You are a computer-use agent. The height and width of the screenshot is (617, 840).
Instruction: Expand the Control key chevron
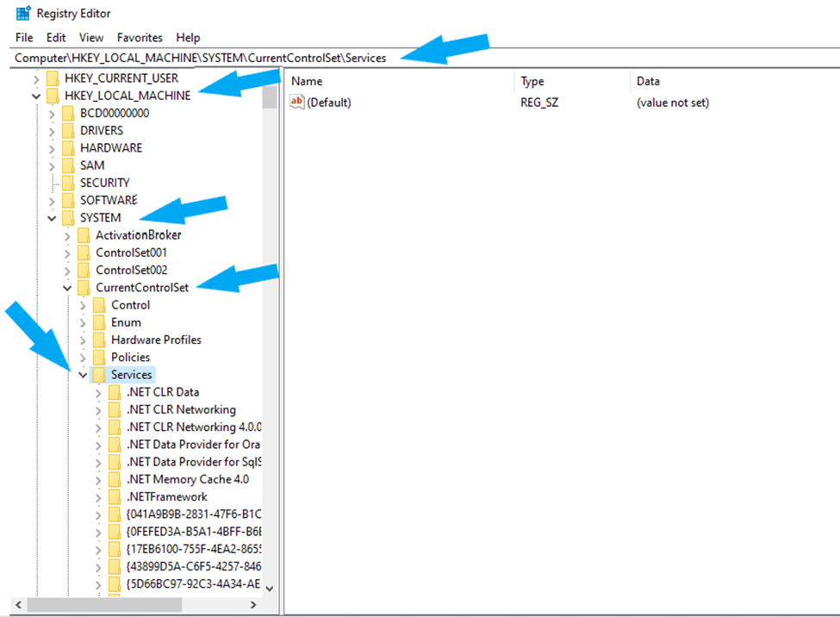coord(83,306)
